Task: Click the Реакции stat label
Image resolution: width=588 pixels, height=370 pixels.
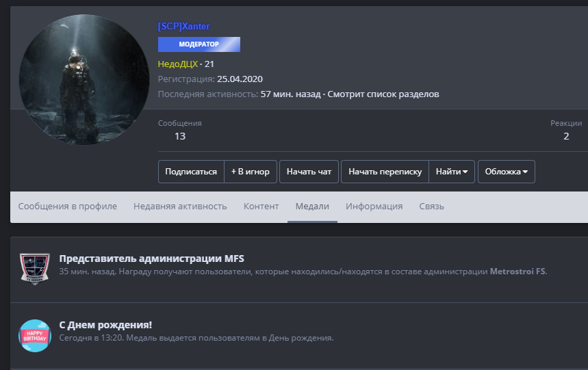Action: (566, 123)
